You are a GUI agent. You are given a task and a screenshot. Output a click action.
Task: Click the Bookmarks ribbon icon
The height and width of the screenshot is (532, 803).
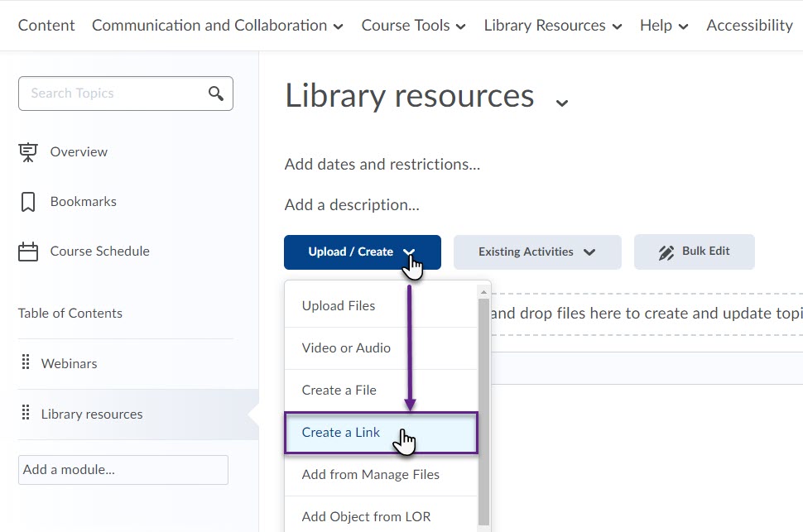(28, 202)
